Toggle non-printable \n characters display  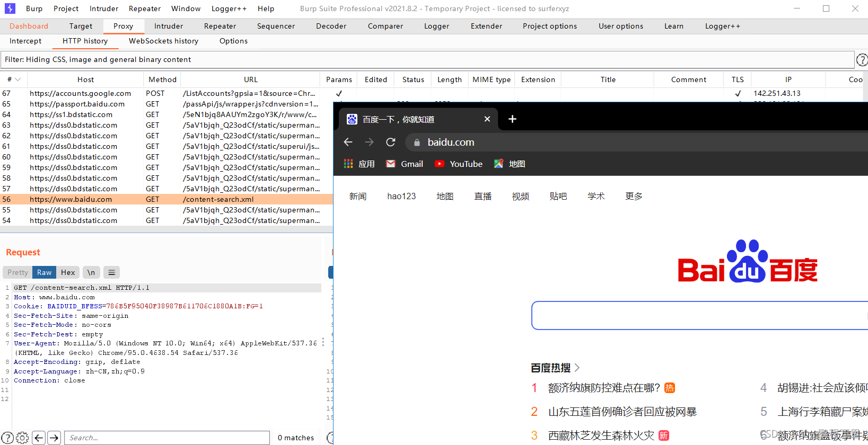pyautogui.click(x=91, y=272)
